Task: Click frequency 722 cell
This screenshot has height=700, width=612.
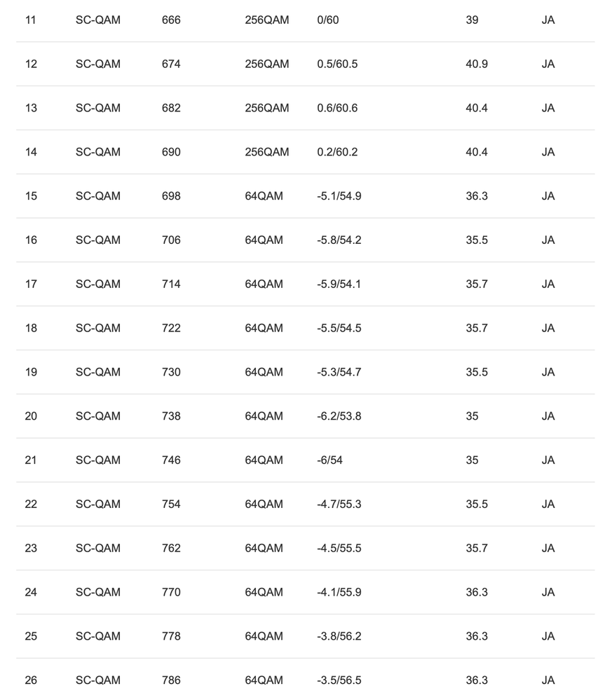Action: point(171,328)
